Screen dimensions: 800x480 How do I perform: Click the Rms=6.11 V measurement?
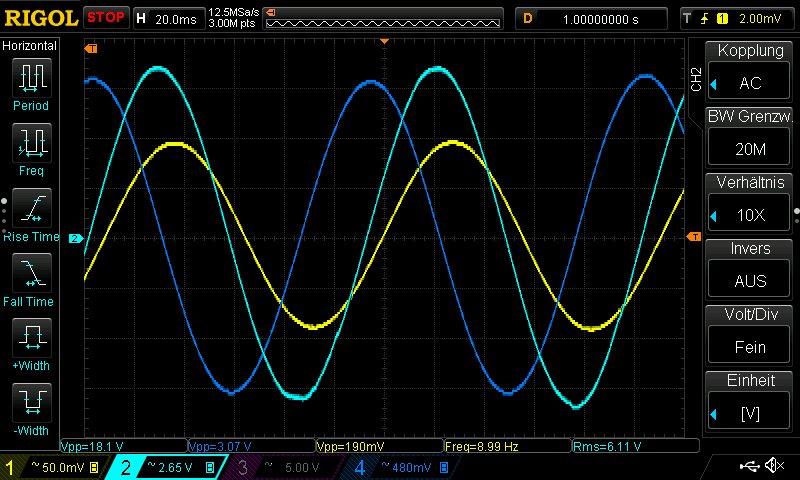click(x=636, y=446)
